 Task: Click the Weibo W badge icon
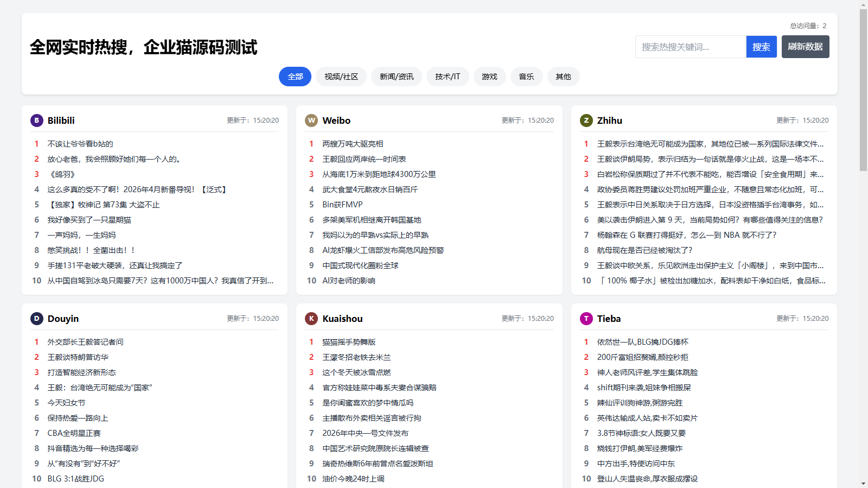coord(311,121)
